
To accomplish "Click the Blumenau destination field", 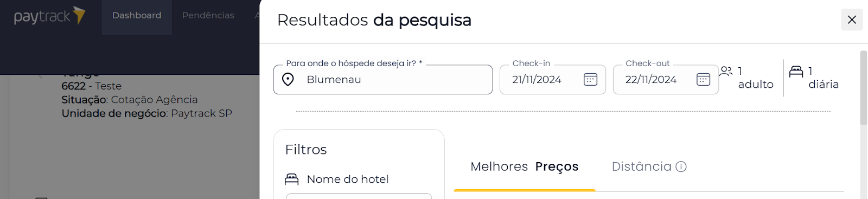I will click(x=383, y=80).
